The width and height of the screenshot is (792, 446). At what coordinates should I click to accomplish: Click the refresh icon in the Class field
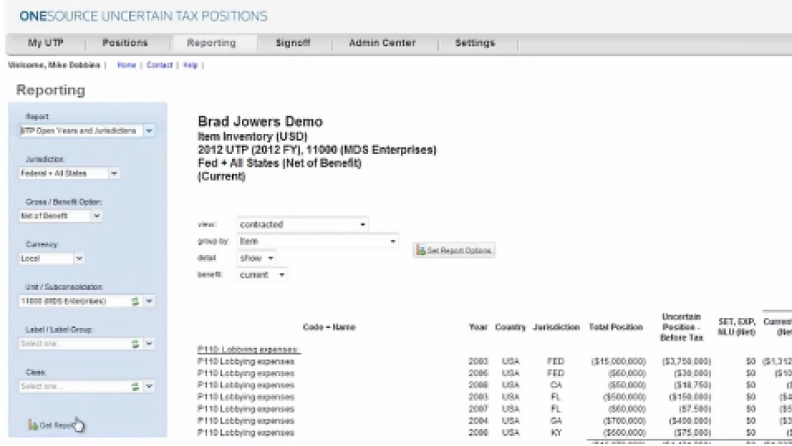tap(134, 386)
